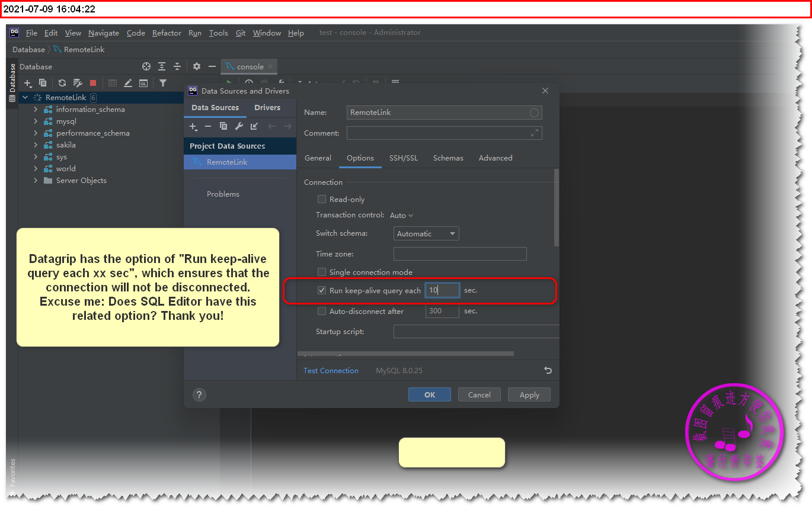812x510 pixels.
Task: Uncheck Run keep-alive query each checkbox
Action: coord(322,291)
